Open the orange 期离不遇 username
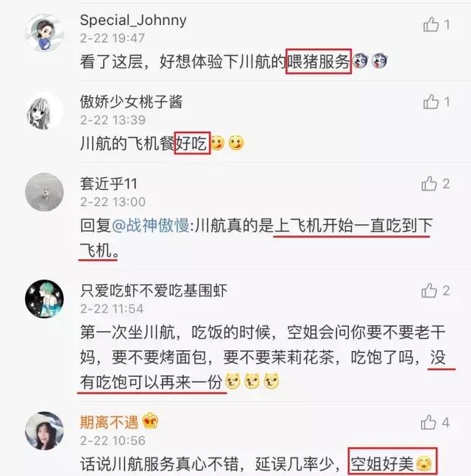Image resolution: width=471 pixels, height=476 pixels. click(x=109, y=422)
